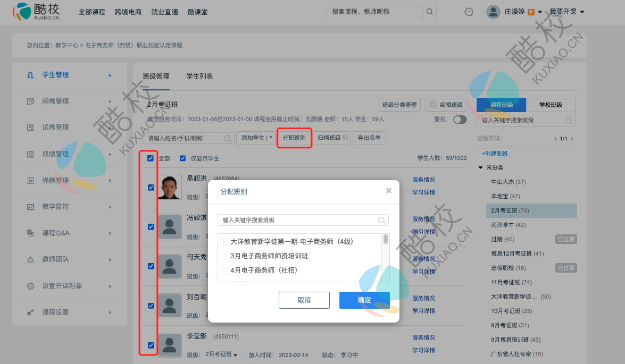Collapse the 未分类 class group
The height and width of the screenshot is (364, 625).
(481, 168)
